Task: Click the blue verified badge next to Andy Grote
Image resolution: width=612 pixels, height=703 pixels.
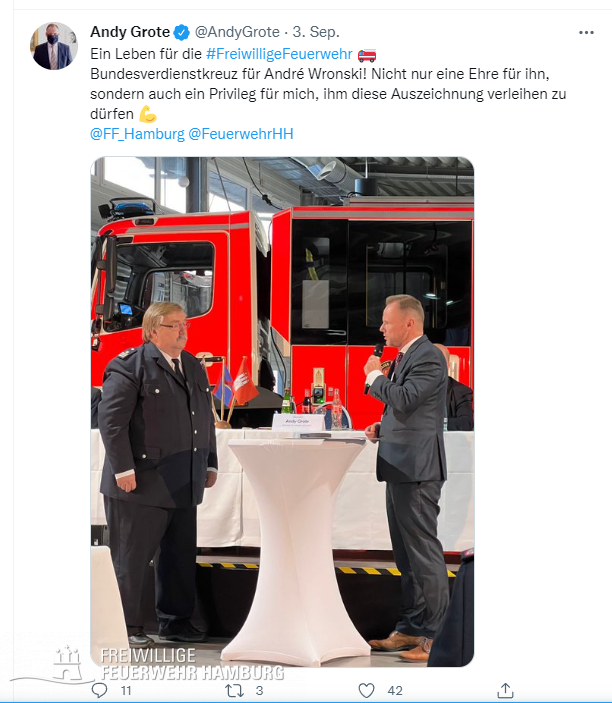Action: [182, 32]
